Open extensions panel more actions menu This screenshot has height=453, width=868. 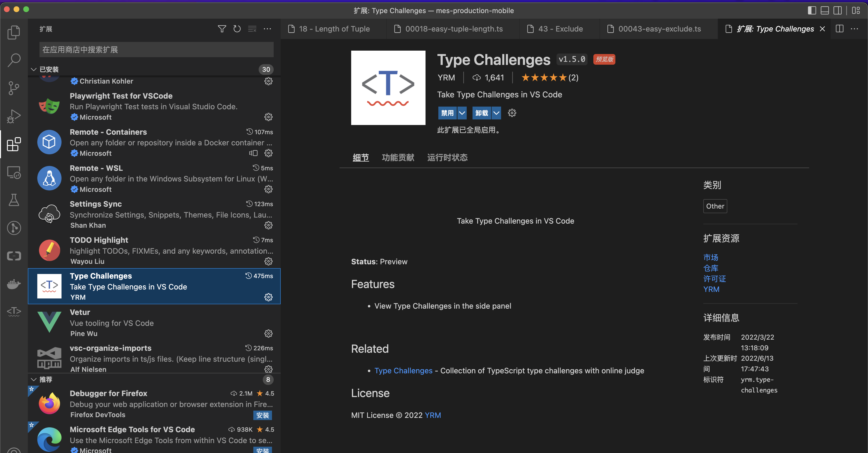click(x=267, y=29)
